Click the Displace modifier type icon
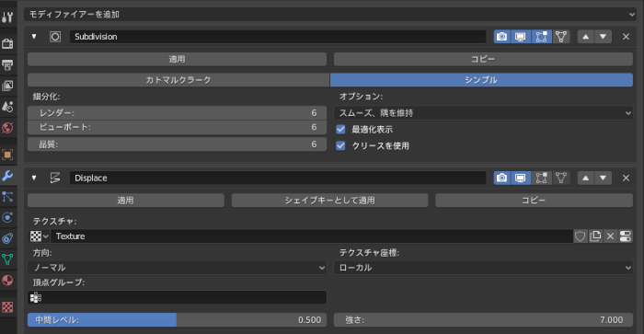Image resolution: width=644 pixels, height=334 pixels. [x=55, y=178]
